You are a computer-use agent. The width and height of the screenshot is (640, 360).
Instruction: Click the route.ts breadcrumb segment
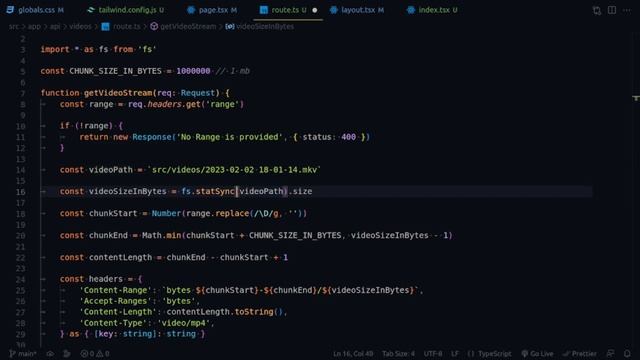tap(127, 27)
